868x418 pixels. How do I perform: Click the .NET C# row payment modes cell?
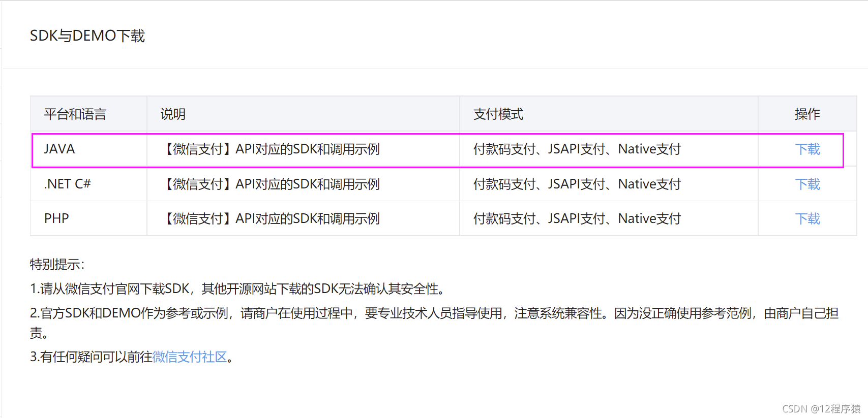coord(609,184)
